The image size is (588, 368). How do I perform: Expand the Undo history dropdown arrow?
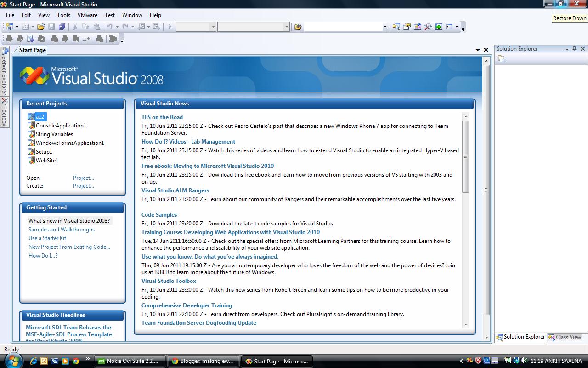click(117, 27)
